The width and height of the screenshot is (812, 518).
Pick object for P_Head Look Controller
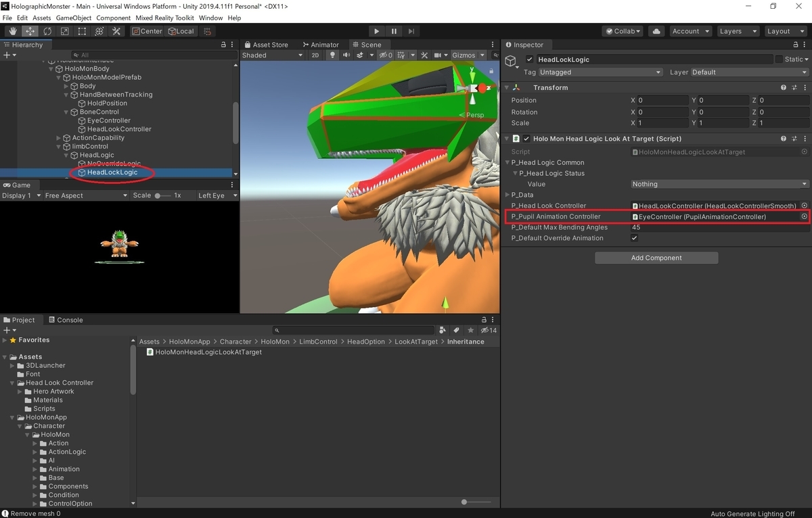click(805, 206)
